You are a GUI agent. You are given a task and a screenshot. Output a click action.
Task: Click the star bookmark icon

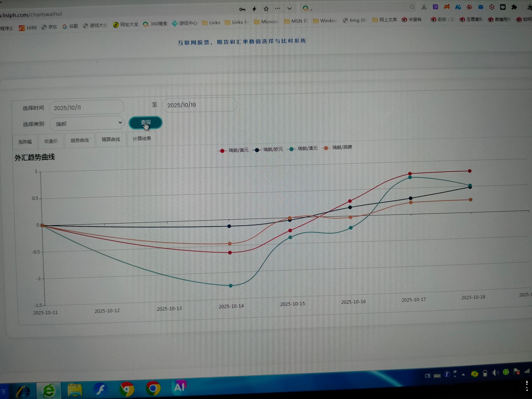[266, 9]
